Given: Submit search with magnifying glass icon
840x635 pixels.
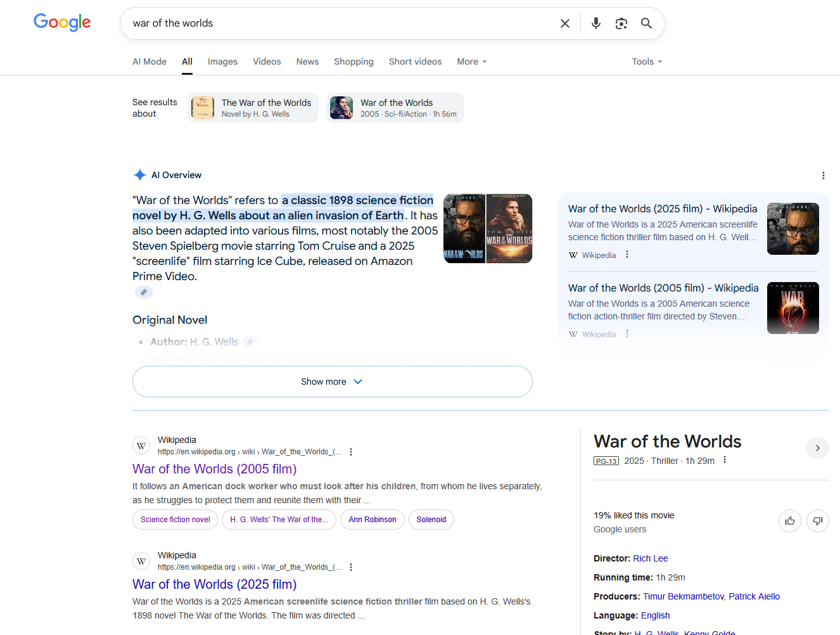Looking at the screenshot, I should tap(646, 23).
